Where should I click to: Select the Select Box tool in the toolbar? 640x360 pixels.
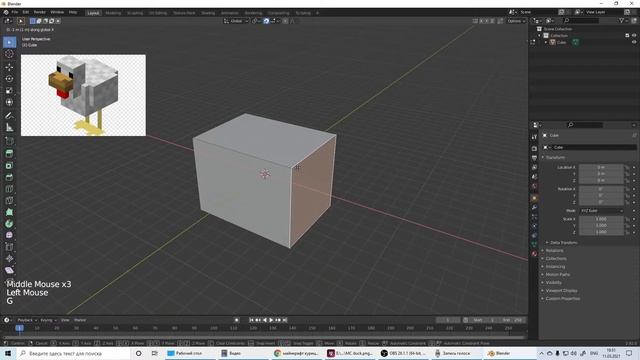[9, 42]
